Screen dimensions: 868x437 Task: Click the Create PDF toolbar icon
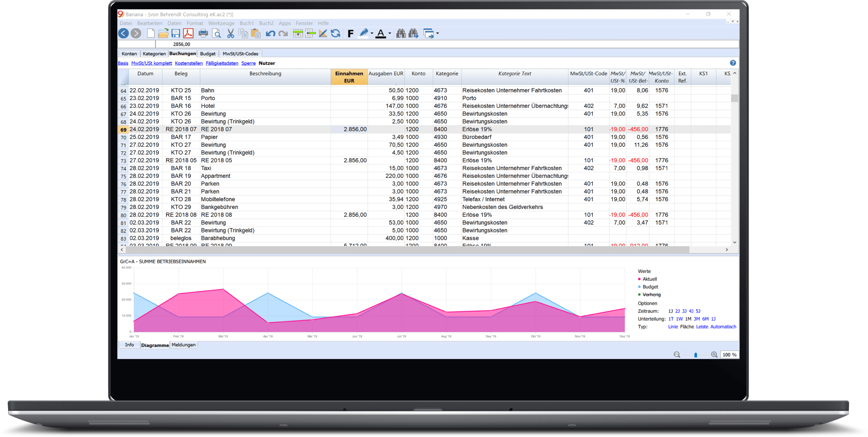tap(188, 33)
